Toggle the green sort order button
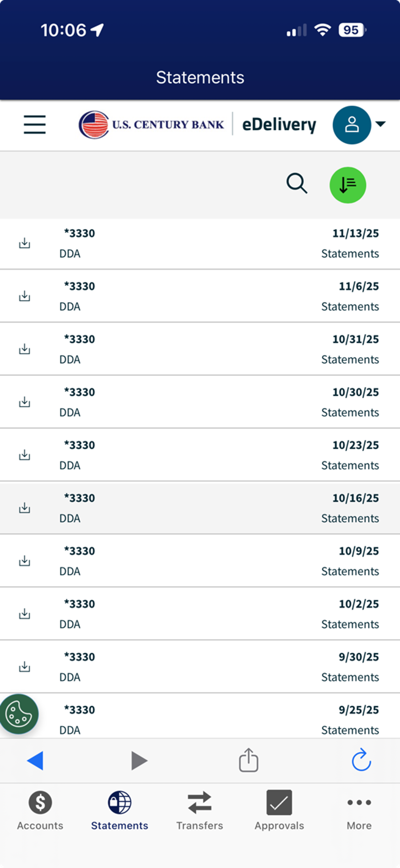The image size is (400, 868). 348,185
